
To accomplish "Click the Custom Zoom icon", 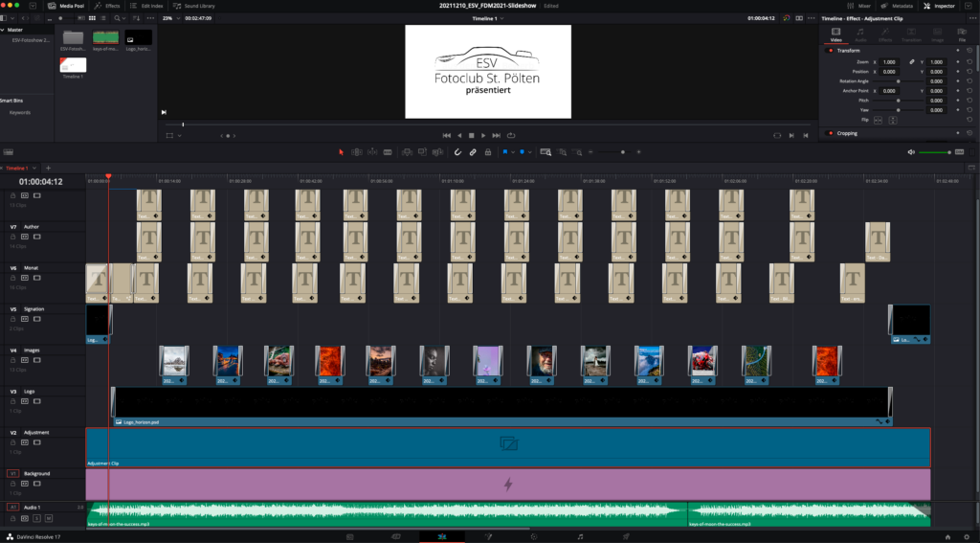I will (x=577, y=152).
